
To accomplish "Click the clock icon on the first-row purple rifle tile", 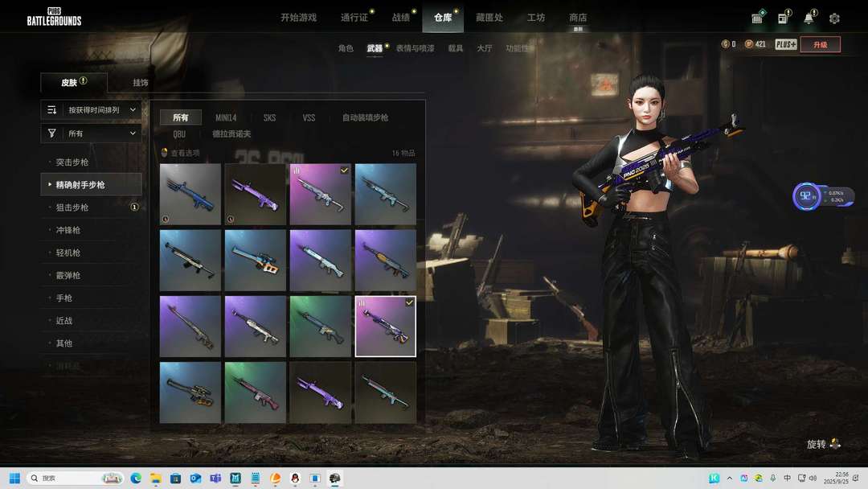I will point(231,220).
